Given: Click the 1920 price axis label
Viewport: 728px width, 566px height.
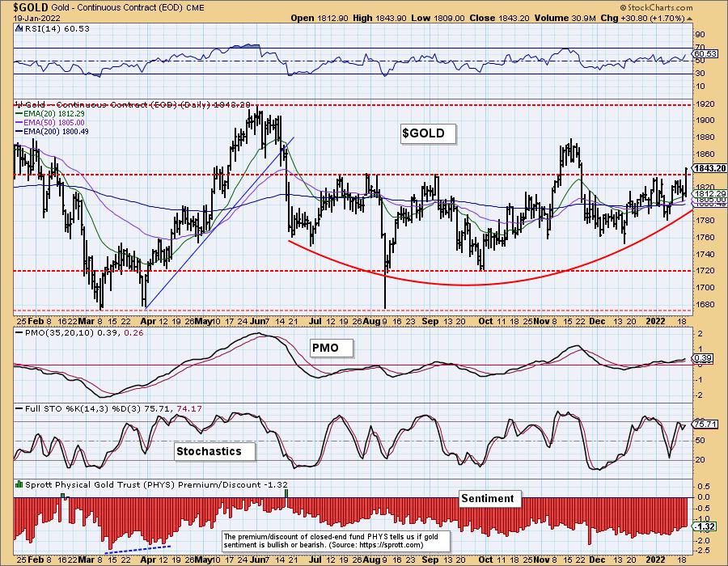Looking at the screenshot, I should [x=705, y=104].
